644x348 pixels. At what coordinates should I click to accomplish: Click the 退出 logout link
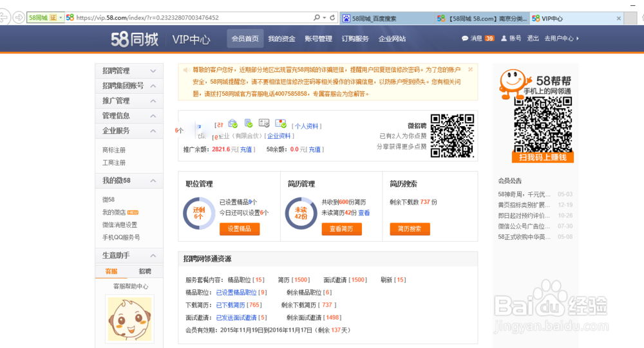click(x=533, y=38)
